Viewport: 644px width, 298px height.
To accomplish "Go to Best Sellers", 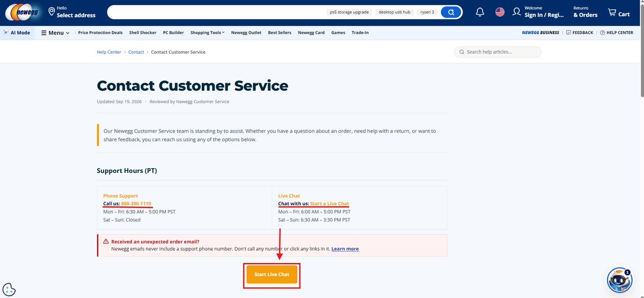I will (280, 33).
